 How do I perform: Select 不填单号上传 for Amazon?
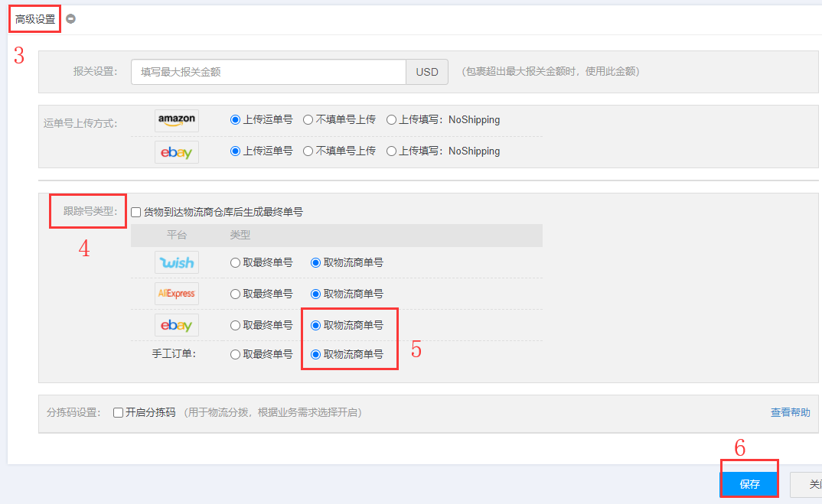point(308,120)
